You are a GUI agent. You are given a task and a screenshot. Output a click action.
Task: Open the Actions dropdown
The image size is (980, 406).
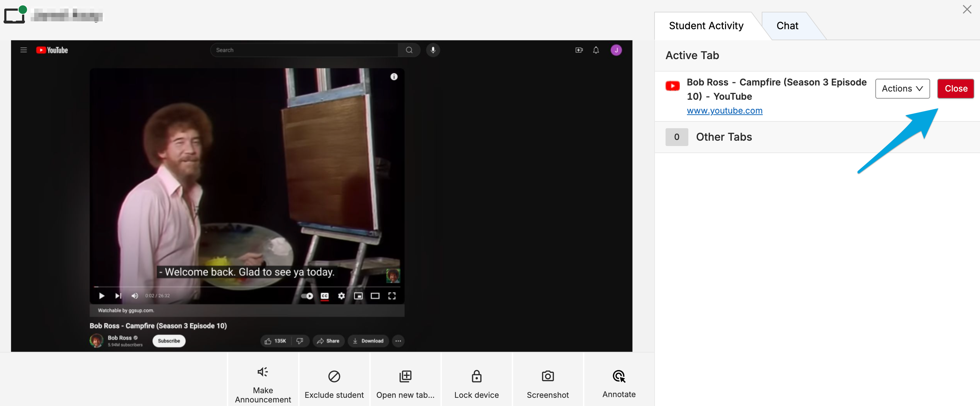902,89
